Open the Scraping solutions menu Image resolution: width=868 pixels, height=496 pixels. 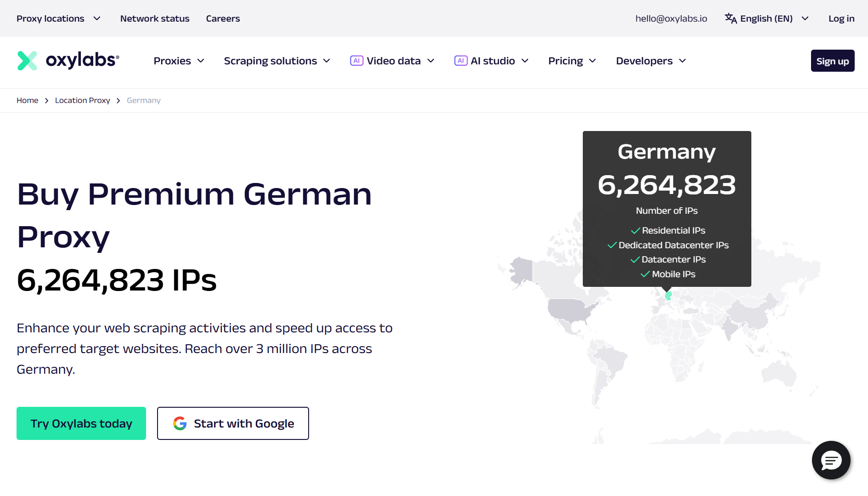[277, 61]
